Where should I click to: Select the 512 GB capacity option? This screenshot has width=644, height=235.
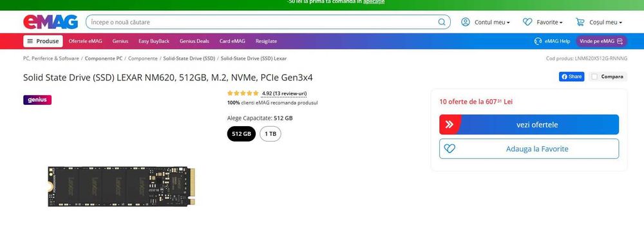241,134
